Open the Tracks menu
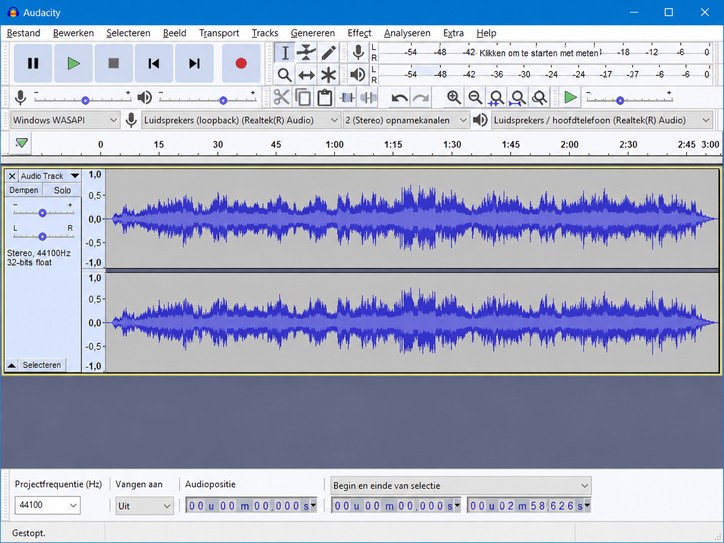This screenshot has height=543, width=724. [265, 33]
